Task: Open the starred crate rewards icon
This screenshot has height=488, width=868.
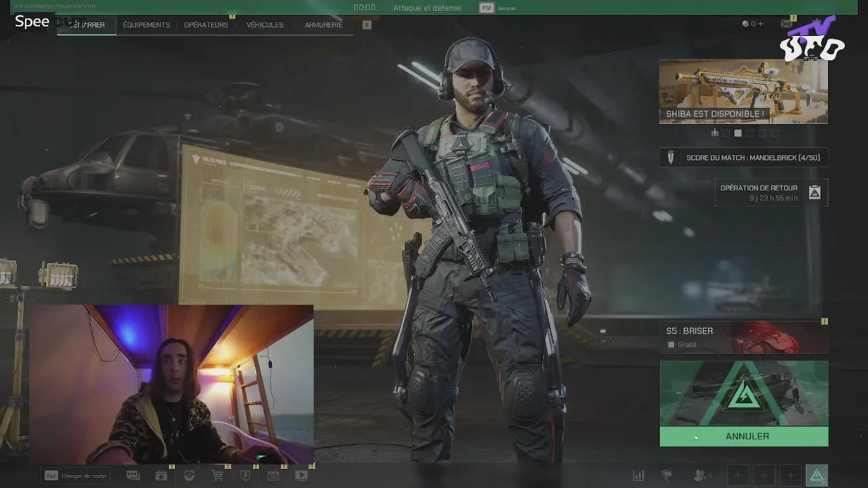Action: pos(161,476)
